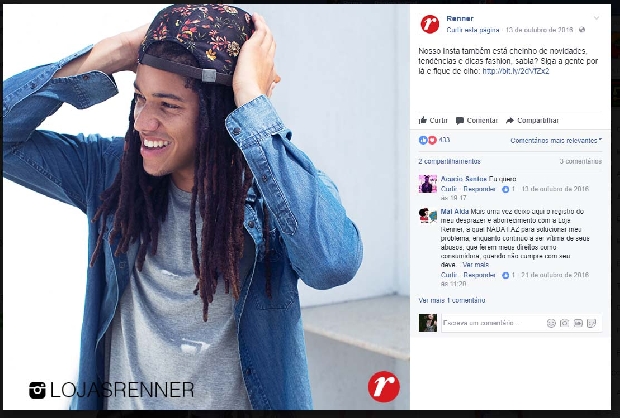This screenshot has height=418, width=620.
Task: Attach a photo using the camera icon
Action: click(x=564, y=323)
